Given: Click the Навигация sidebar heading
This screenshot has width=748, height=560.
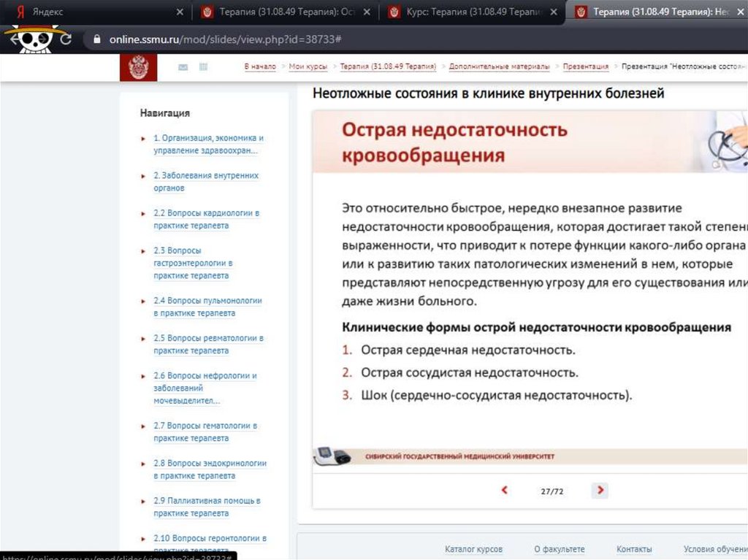Looking at the screenshot, I should coord(164,113).
